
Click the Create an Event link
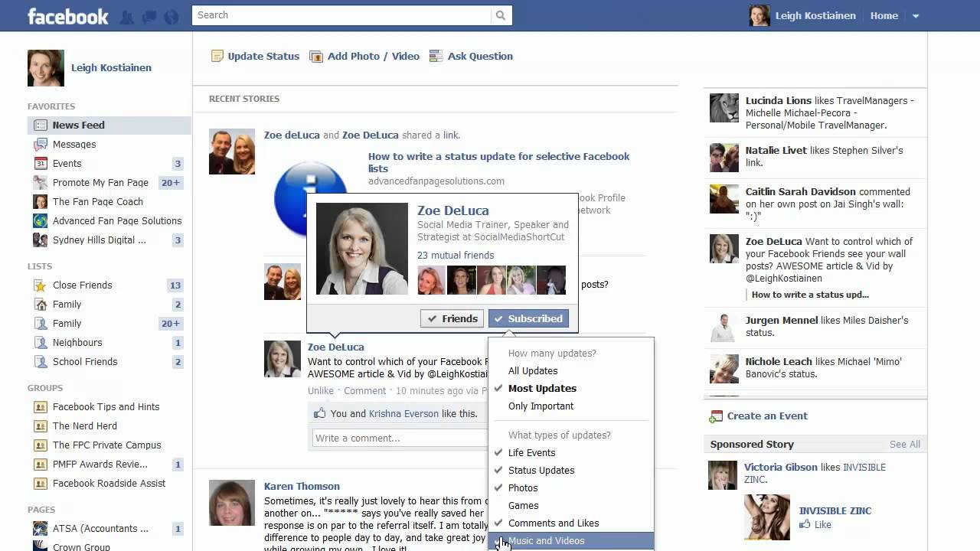(767, 416)
